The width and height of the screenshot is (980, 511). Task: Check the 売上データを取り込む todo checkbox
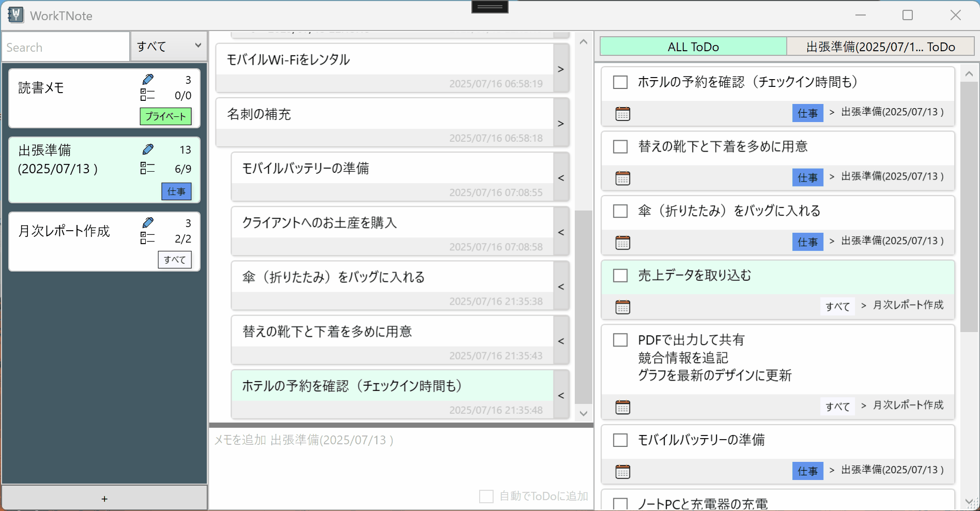click(620, 275)
